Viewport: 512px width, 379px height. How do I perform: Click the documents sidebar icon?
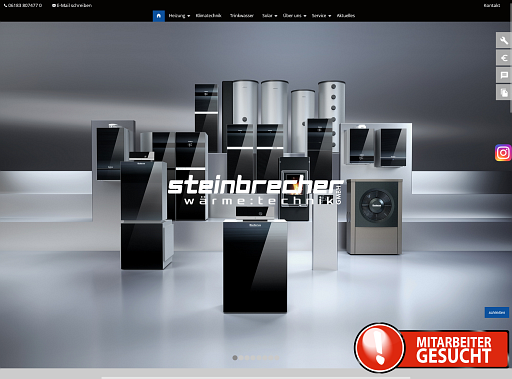click(504, 92)
